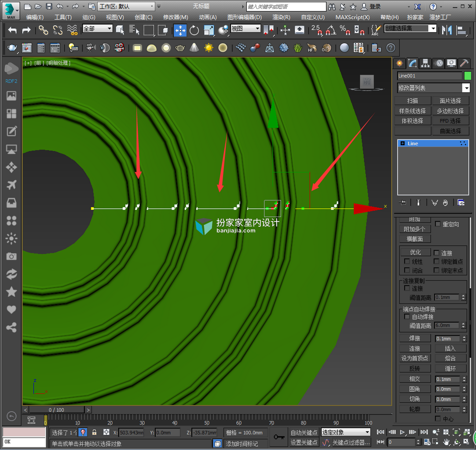Open the 工具(T) menu
Image resolution: width=476 pixels, height=450 pixels.
(63, 17)
